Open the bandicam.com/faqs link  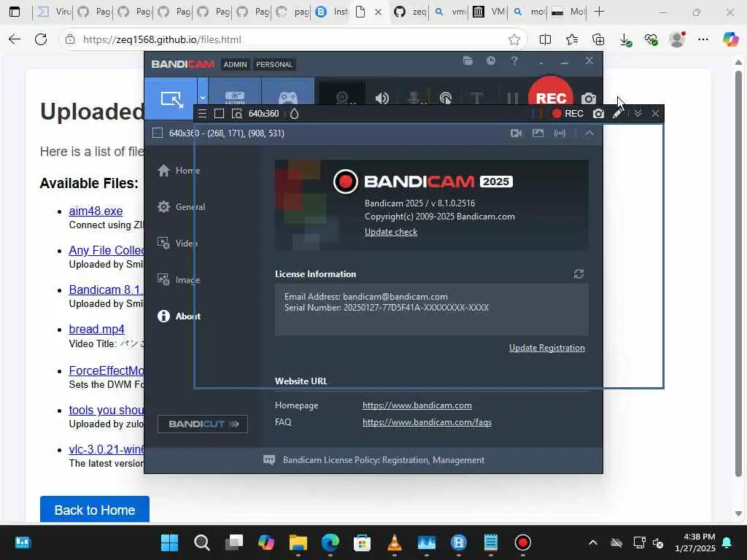pyautogui.click(x=427, y=422)
